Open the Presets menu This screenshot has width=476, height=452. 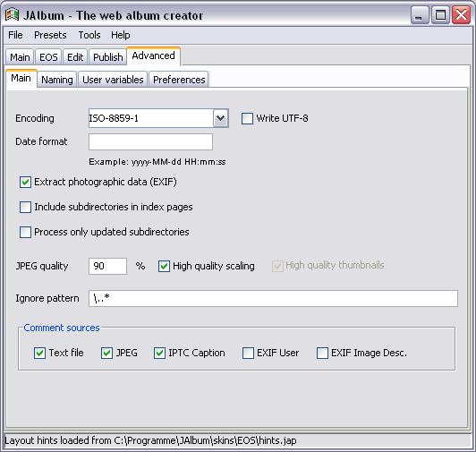coord(50,35)
